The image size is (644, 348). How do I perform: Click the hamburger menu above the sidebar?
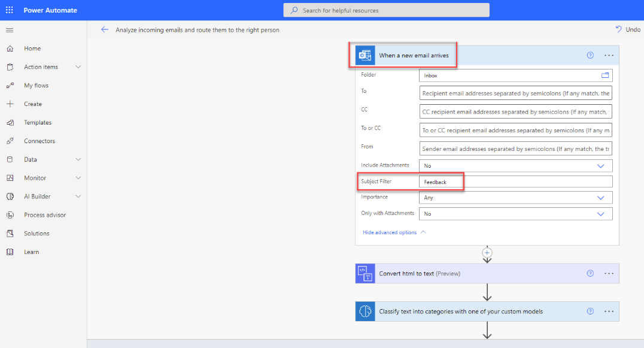[x=9, y=30]
